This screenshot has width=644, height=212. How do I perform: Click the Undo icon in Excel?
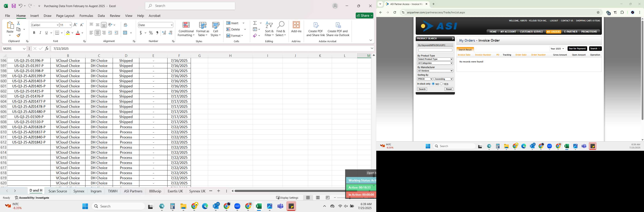(x=21, y=6)
